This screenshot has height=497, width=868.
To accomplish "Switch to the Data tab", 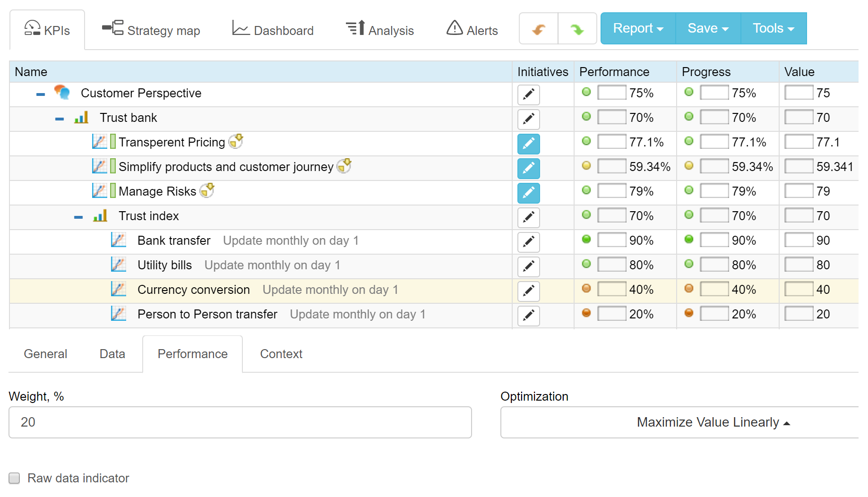I will tap(112, 353).
